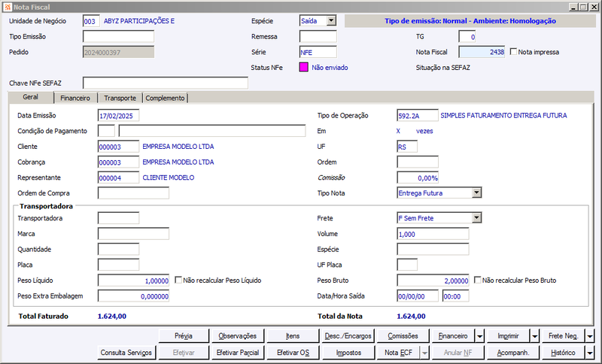This screenshot has width=602, height=364.
Task: Expand the Tipo Nota Entrega Futura dropdown
Action: pos(476,193)
